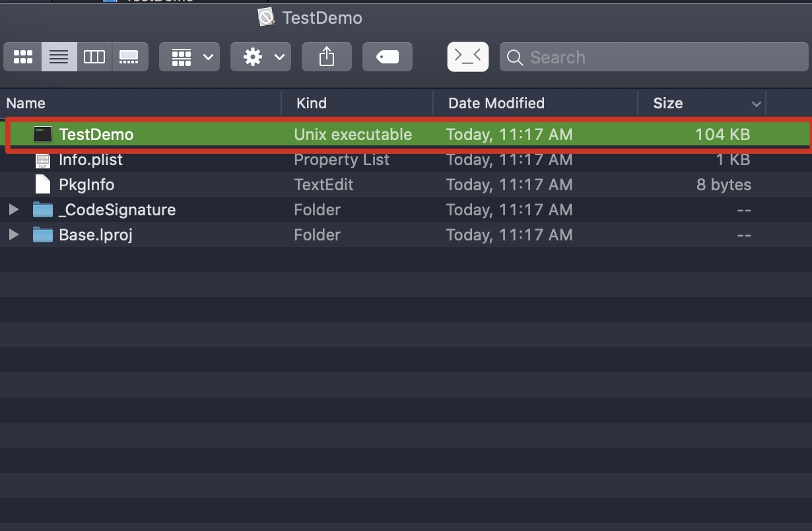Click the Edit Tags button
Screen dimensions: 812x531
coord(388,57)
